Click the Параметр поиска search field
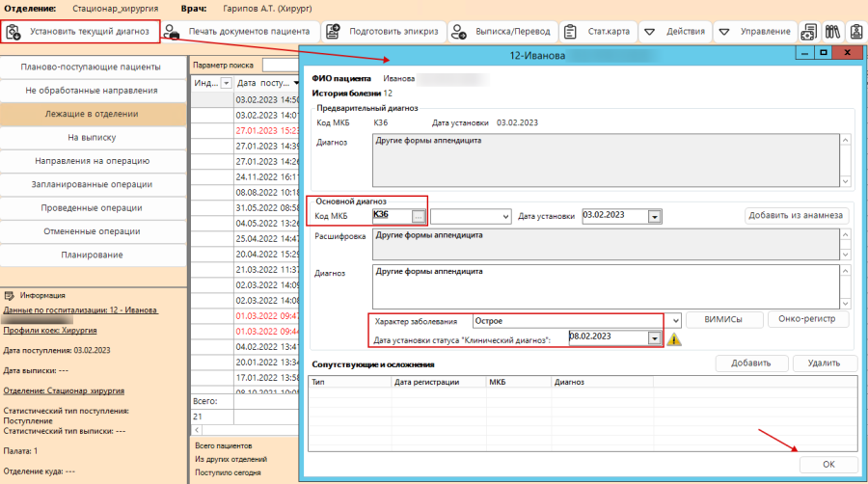The height and width of the screenshot is (484, 868). click(x=281, y=65)
